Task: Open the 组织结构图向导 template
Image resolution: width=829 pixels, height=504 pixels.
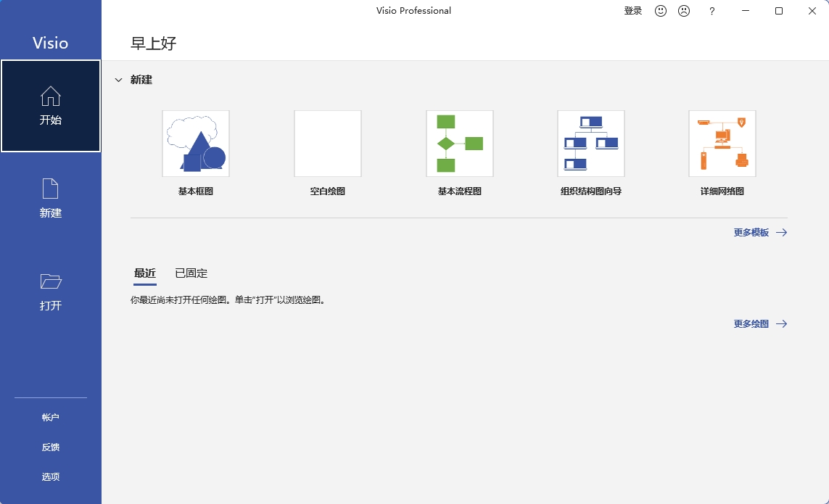Action: click(x=590, y=144)
